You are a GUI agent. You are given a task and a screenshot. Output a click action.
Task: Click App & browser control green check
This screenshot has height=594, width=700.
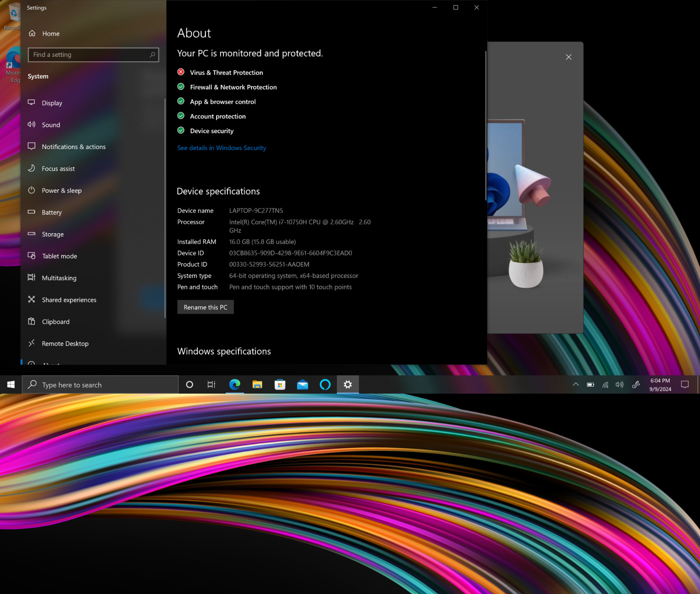181,101
